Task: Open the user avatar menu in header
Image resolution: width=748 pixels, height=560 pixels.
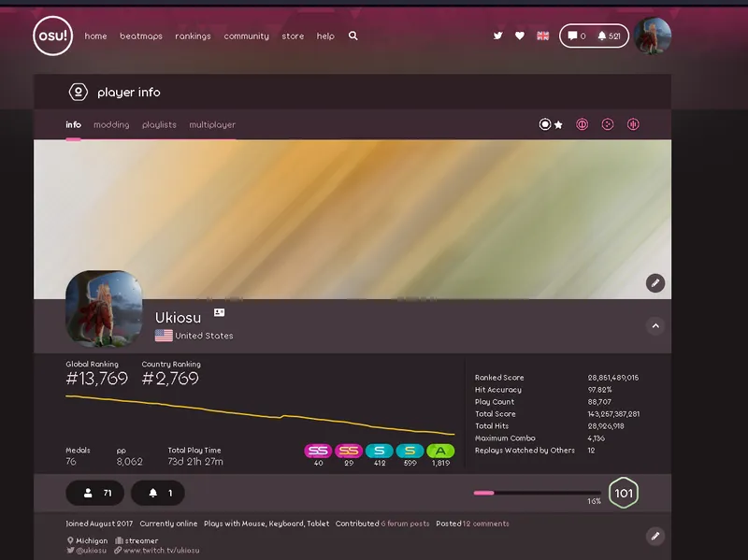Action: [652, 36]
